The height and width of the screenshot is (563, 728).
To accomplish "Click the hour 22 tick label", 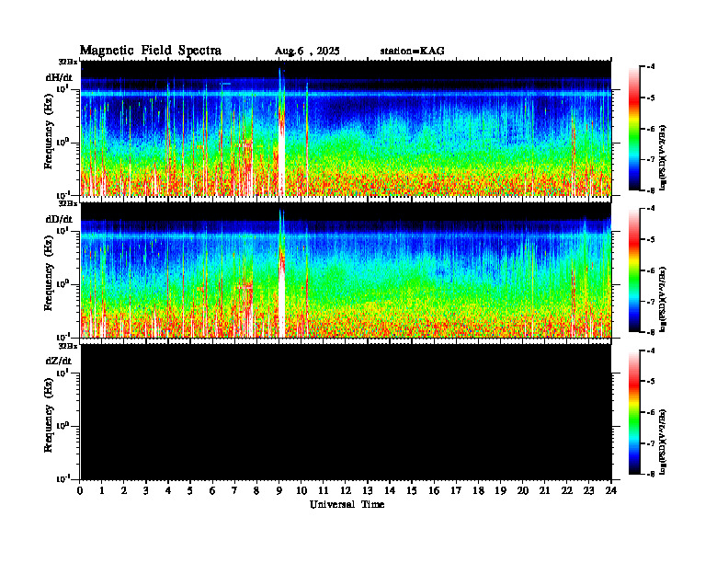I will click(567, 491).
